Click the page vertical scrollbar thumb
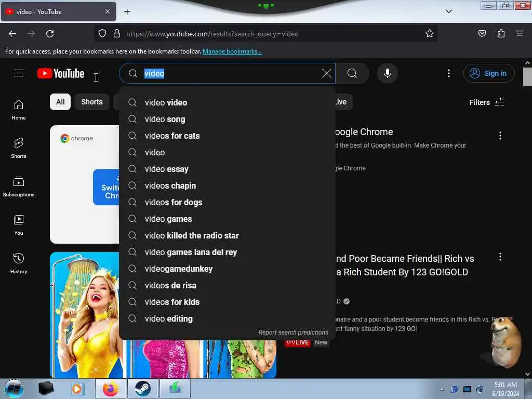Screen dimensions: 532x399 (x=527, y=77)
